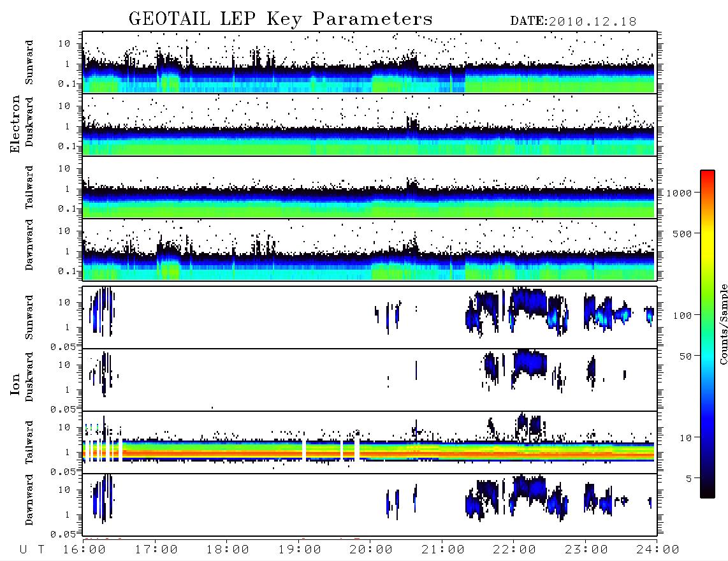728x561 pixels.
Task: Click the colorbar tick label 5
Action: (x=689, y=479)
